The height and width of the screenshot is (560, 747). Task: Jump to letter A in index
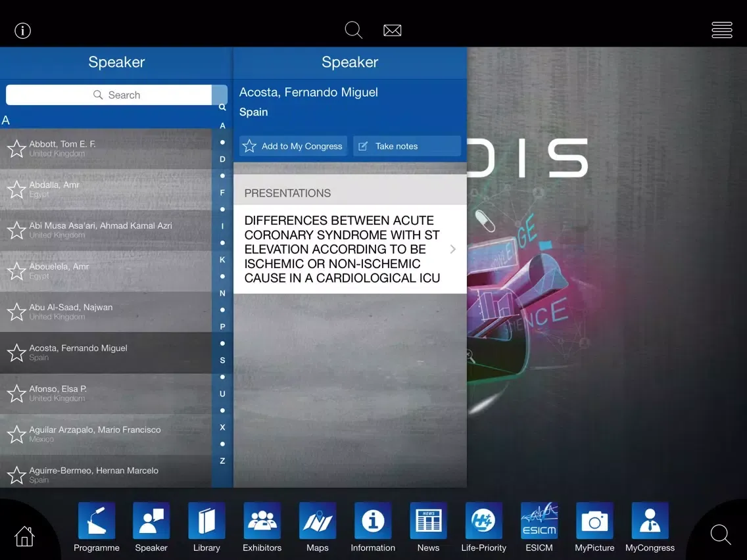tap(222, 126)
